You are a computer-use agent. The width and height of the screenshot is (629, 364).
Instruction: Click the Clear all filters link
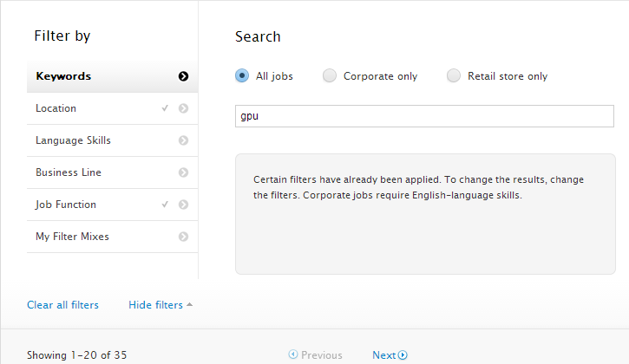click(x=62, y=305)
